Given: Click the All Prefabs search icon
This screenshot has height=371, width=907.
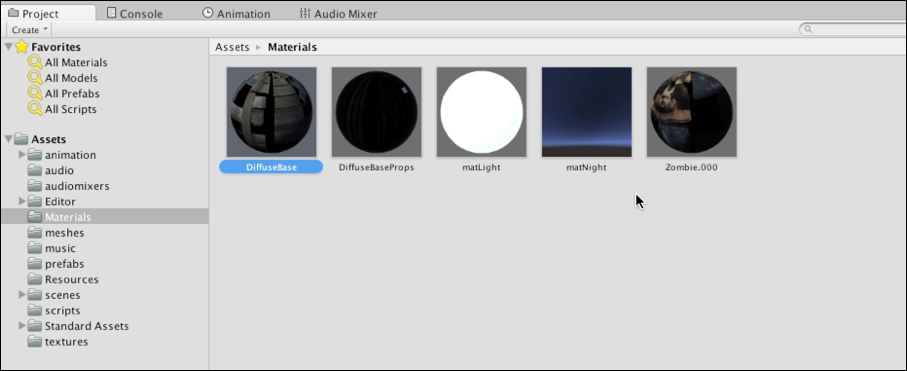Looking at the screenshot, I should coord(35,94).
